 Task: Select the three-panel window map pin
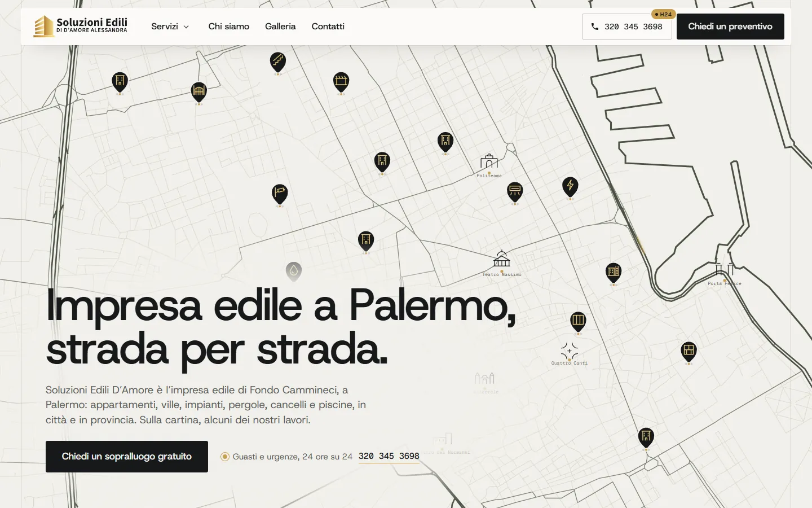pyautogui.click(x=578, y=321)
